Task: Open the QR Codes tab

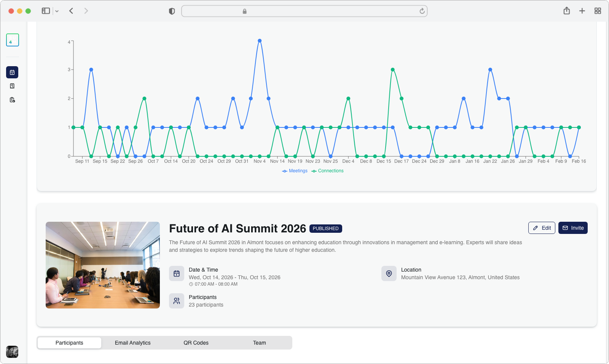Action: pyautogui.click(x=196, y=343)
